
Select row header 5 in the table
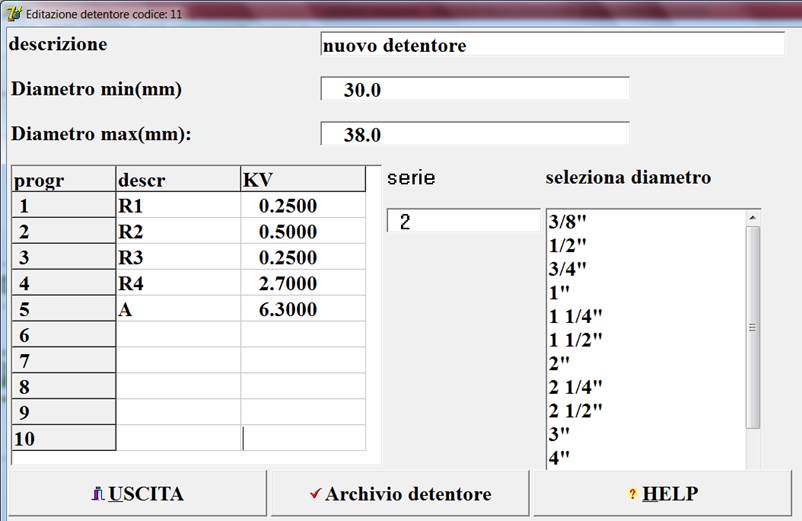(64, 309)
